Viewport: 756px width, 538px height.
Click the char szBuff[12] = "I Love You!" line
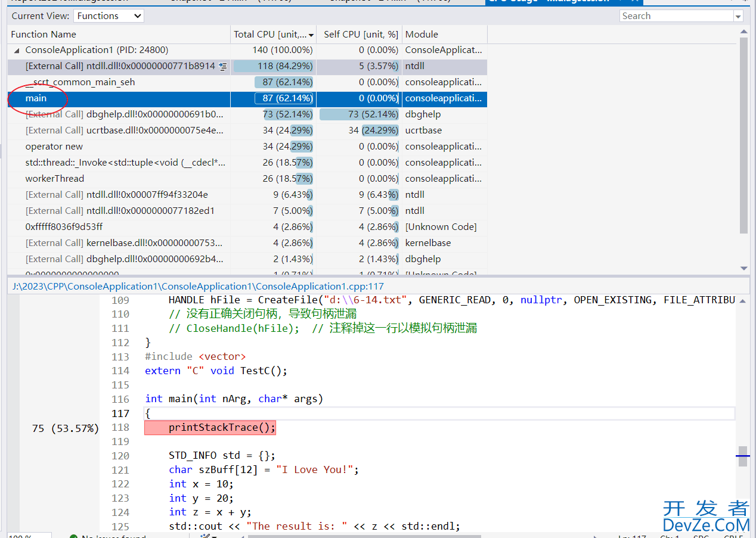[x=264, y=470]
